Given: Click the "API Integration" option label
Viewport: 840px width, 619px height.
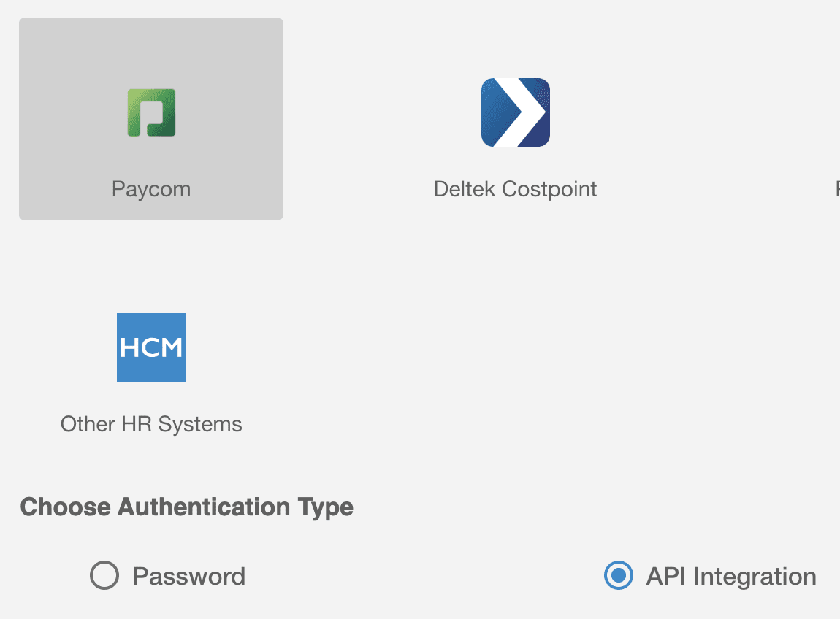Looking at the screenshot, I should (x=731, y=576).
